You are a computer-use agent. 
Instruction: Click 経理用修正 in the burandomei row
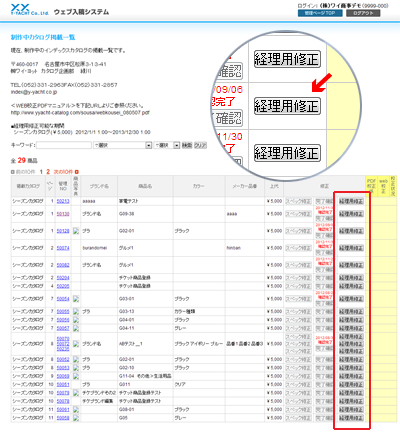(351, 248)
